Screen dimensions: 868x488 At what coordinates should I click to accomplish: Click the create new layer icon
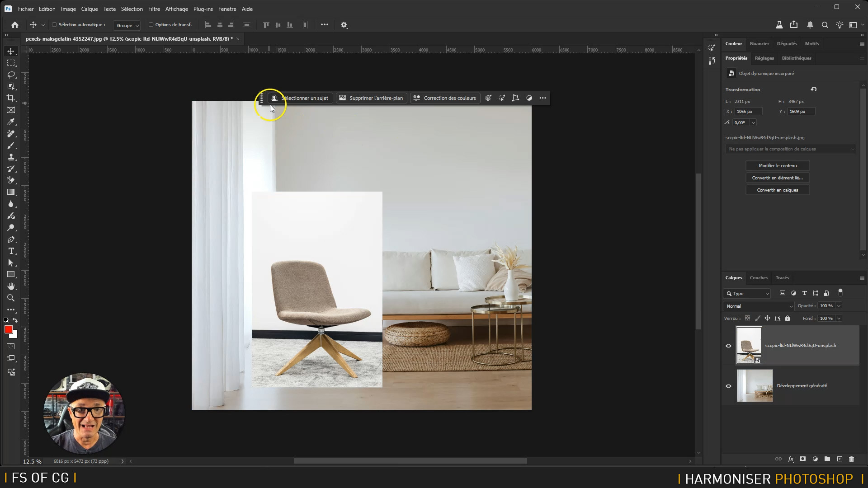pyautogui.click(x=840, y=459)
